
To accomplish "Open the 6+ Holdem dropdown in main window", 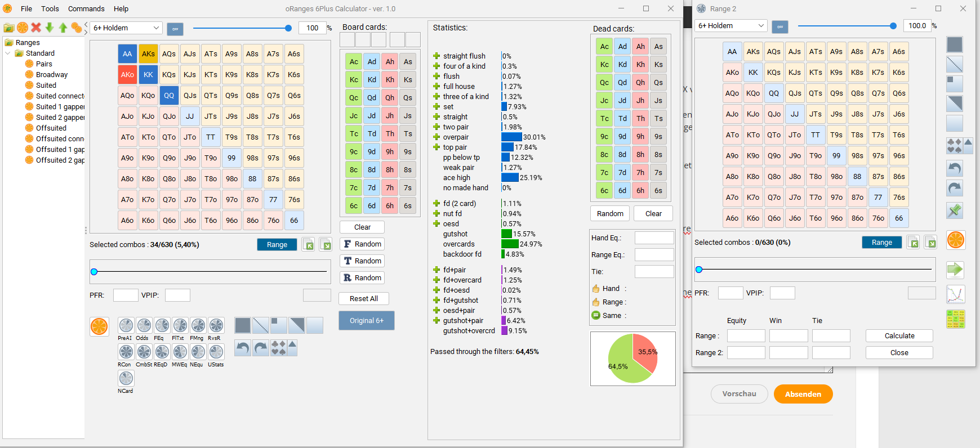I will [x=126, y=28].
